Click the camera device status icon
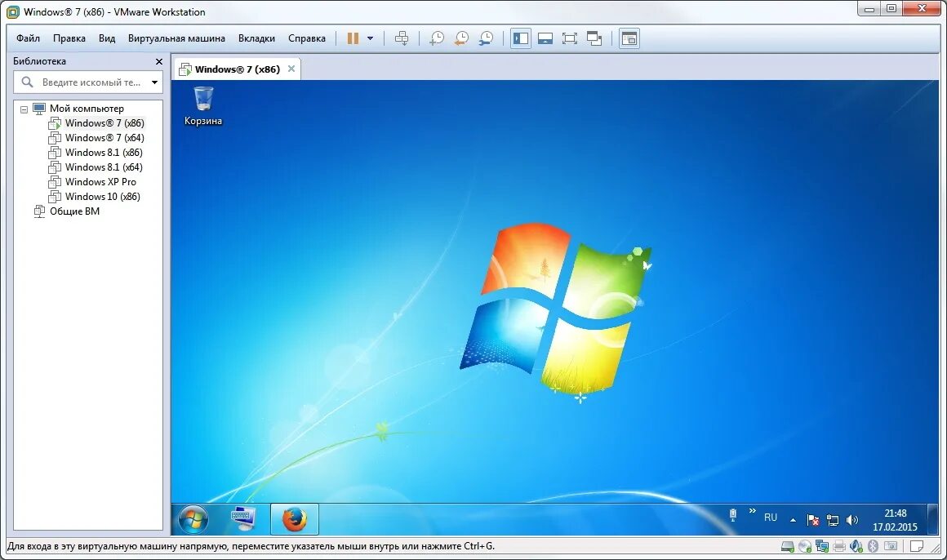This screenshot has height=560, width=947. pos(890,547)
